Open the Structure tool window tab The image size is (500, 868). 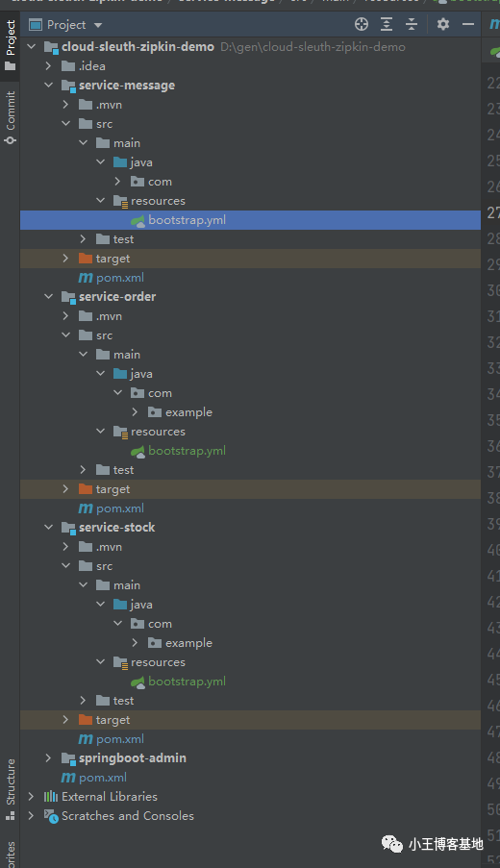10,789
